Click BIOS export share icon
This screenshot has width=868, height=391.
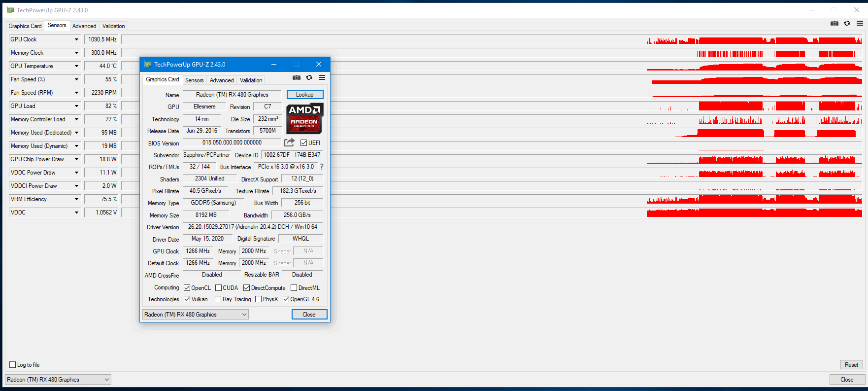(289, 142)
